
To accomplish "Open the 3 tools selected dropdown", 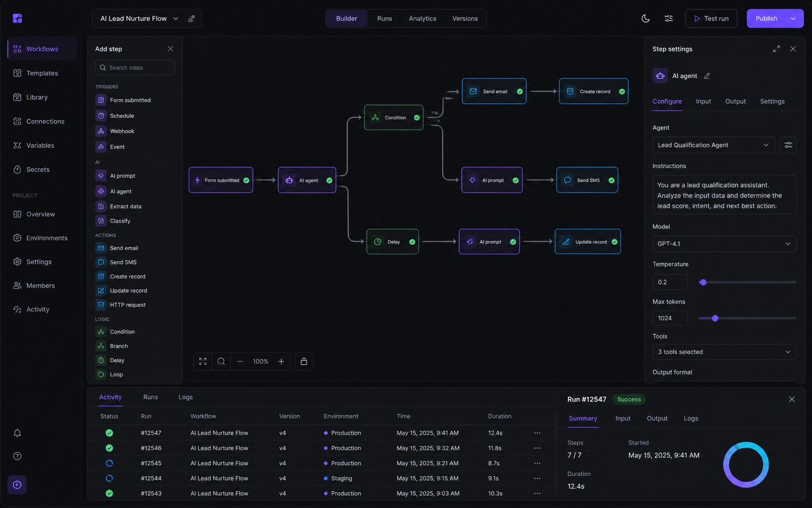I will tap(724, 352).
